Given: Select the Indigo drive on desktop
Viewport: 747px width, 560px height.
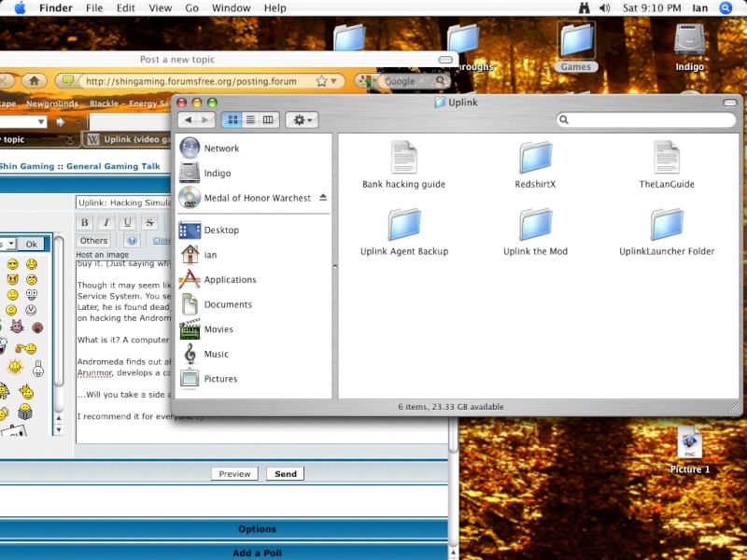Looking at the screenshot, I should (689, 46).
